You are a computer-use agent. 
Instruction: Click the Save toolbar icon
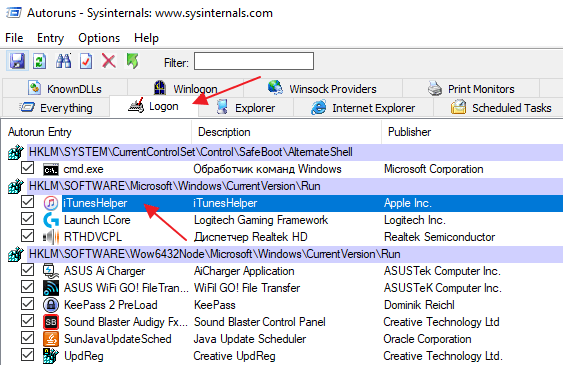pos(17,61)
